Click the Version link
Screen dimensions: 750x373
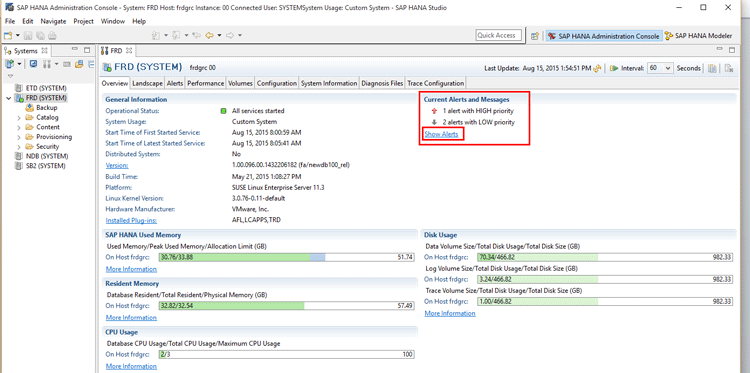point(117,165)
